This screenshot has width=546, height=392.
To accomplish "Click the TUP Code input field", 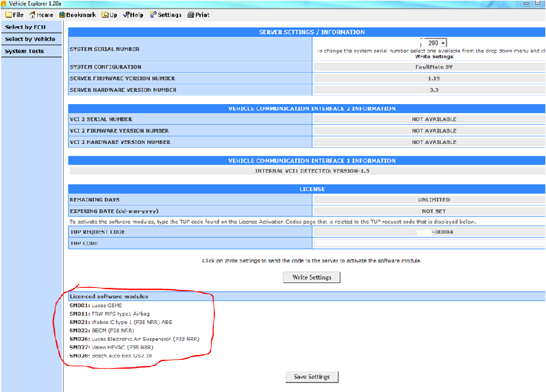I will click(x=429, y=243).
